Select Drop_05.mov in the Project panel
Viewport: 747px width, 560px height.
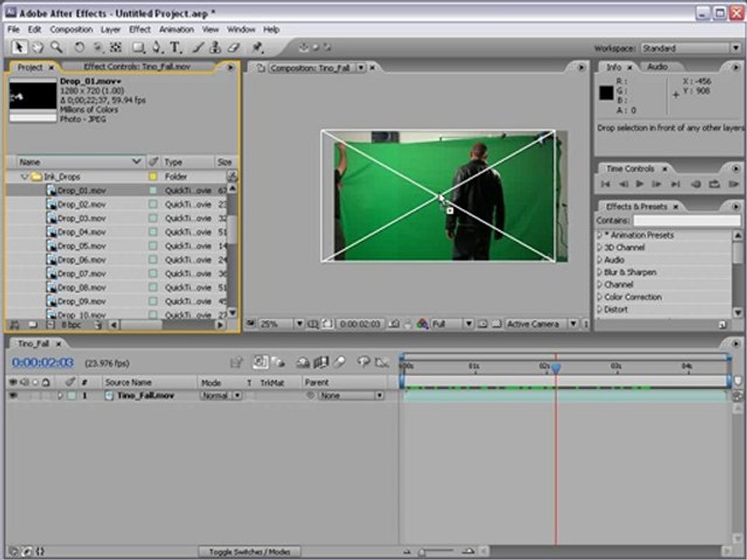pos(82,247)
